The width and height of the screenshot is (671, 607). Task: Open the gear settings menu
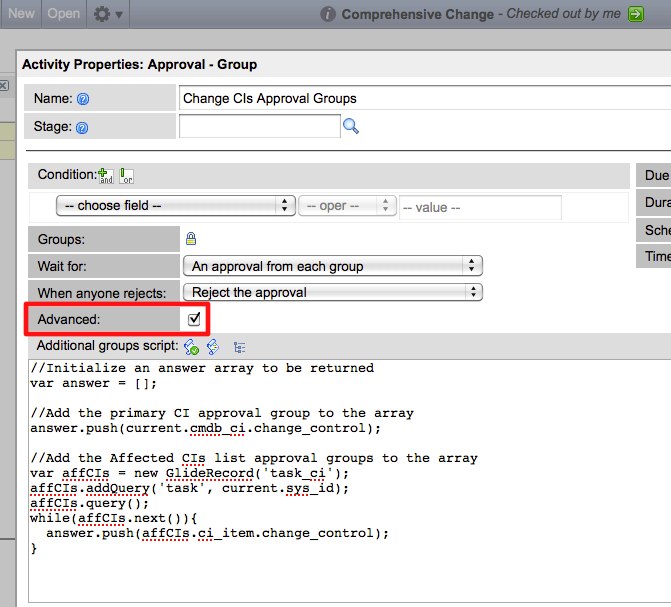pyautogui.click(x=108, y=14)
